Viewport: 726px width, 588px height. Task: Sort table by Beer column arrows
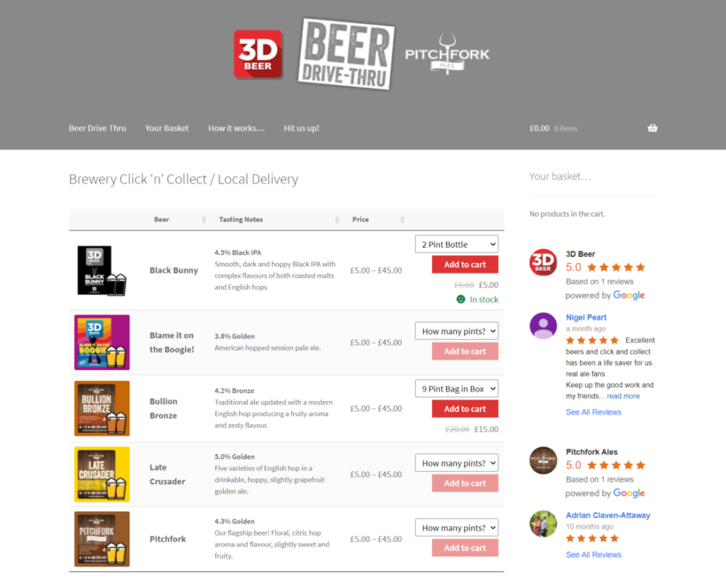(204, 220)
